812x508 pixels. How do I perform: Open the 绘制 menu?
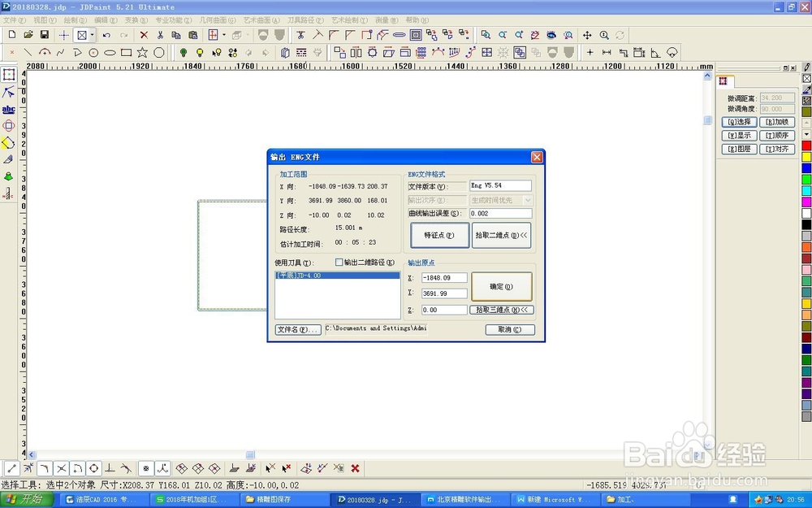point(75,20)
